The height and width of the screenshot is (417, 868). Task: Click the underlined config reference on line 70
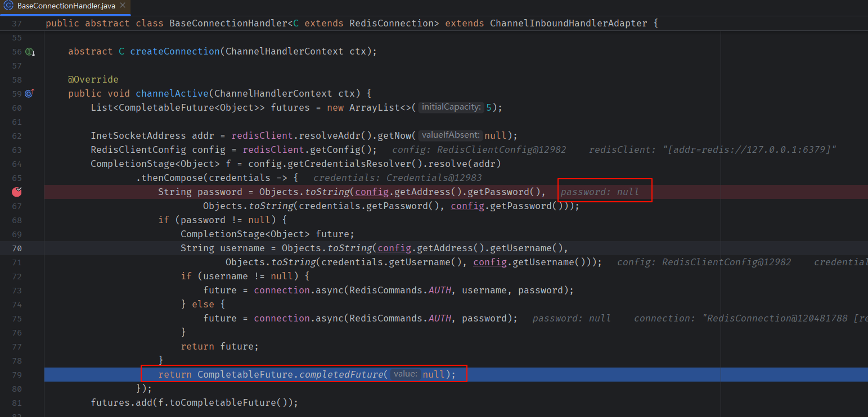(394, 248)
